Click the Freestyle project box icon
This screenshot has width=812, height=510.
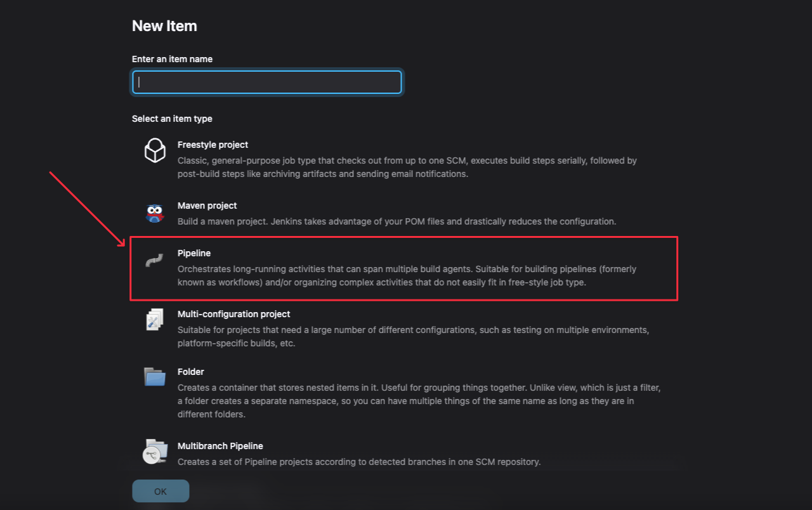click(x=155, y=151)
